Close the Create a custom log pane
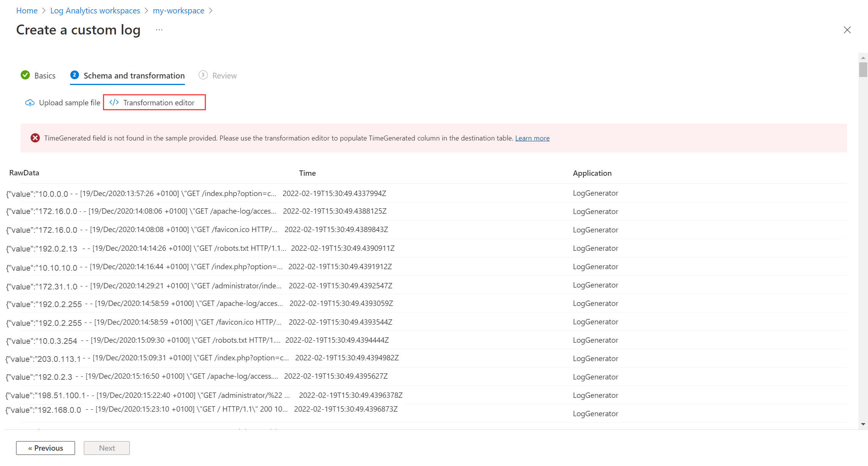The image size is (868, 466). coord(847,30)
